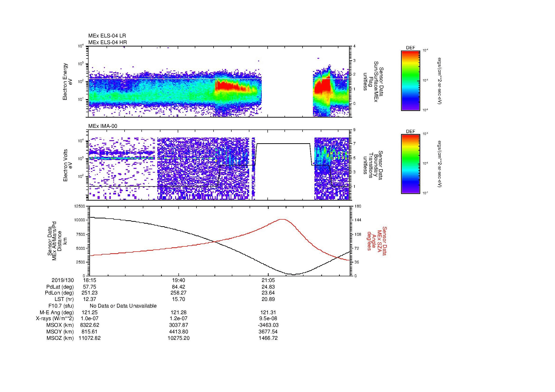The image size is (555, 392).
Task: Click the MSOZ value 1466.72
Action: pos(268,338)
